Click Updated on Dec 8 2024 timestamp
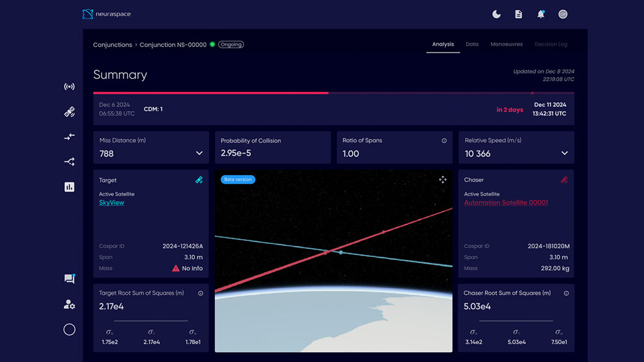The height and width of the screenshot is (362, 644). coord(544,75)
